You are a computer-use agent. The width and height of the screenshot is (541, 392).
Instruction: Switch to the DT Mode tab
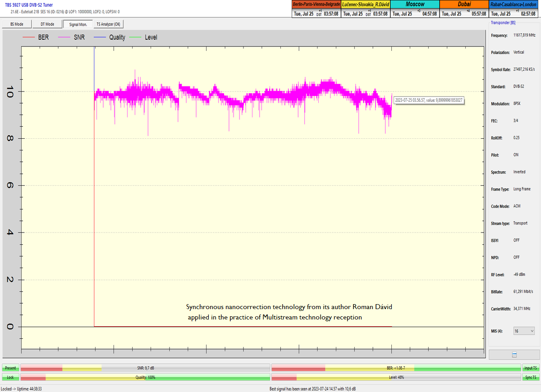pos(47,24)
